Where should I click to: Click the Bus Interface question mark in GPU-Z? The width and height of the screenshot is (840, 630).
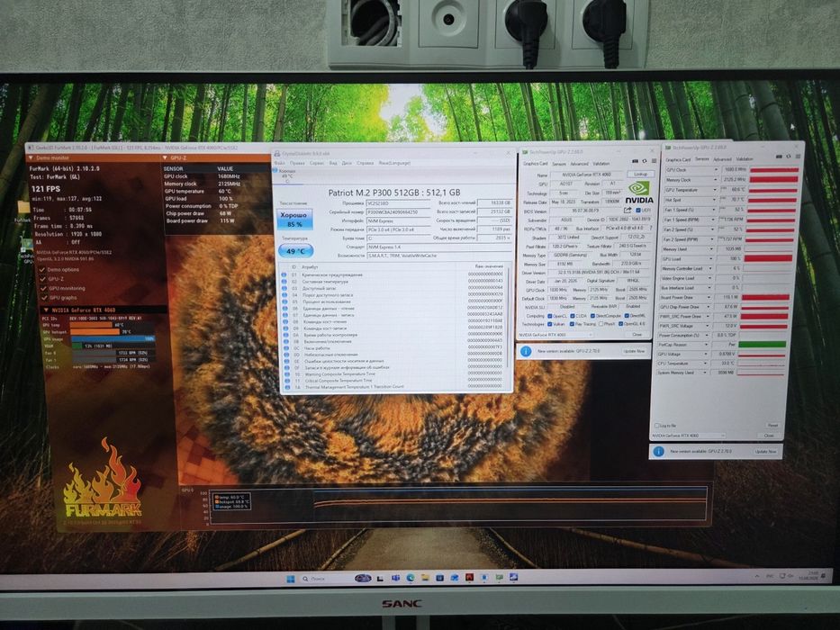coord(651,229)
